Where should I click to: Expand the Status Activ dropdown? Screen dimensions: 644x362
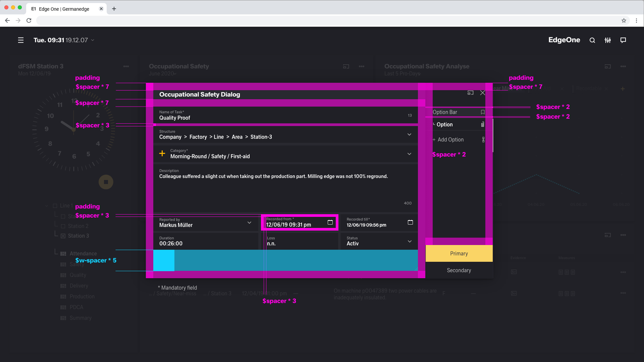[410, 241]
